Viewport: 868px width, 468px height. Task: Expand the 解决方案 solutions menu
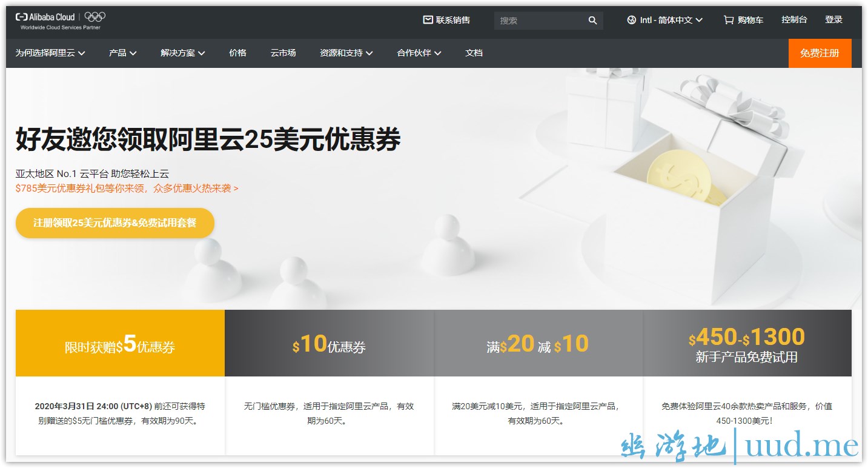(x=182, y=53)
